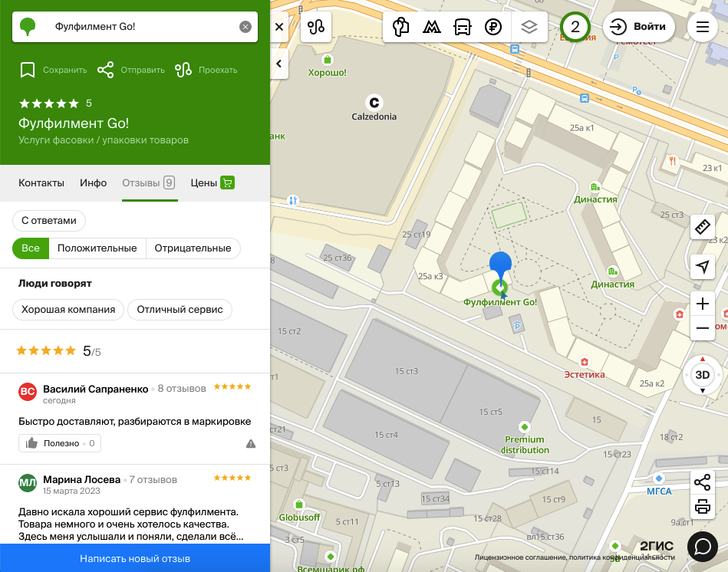Open the 'Цены' tab
Image resolution: width=728 pixels, height=572 pixels.
212,182
